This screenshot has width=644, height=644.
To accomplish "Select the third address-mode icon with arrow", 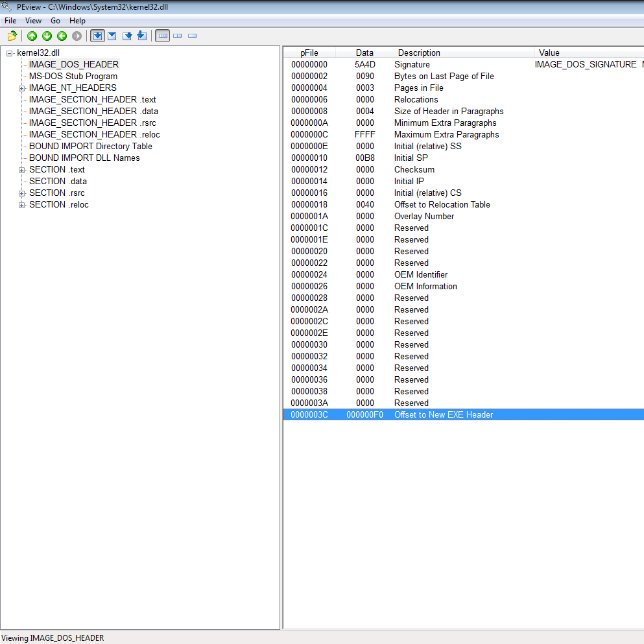I will pyautogui.click(x=127, y=36).
